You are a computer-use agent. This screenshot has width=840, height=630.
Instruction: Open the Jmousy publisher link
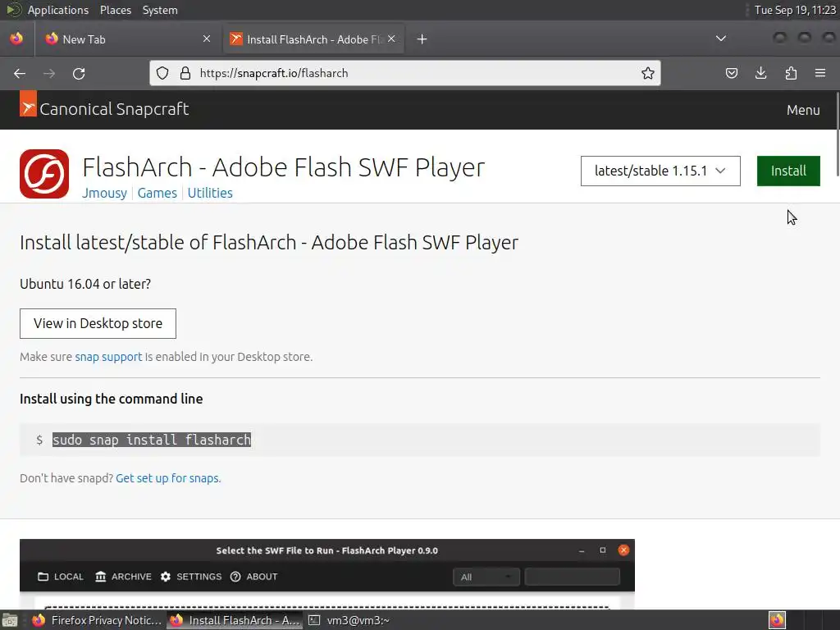[x=104, y=193]
